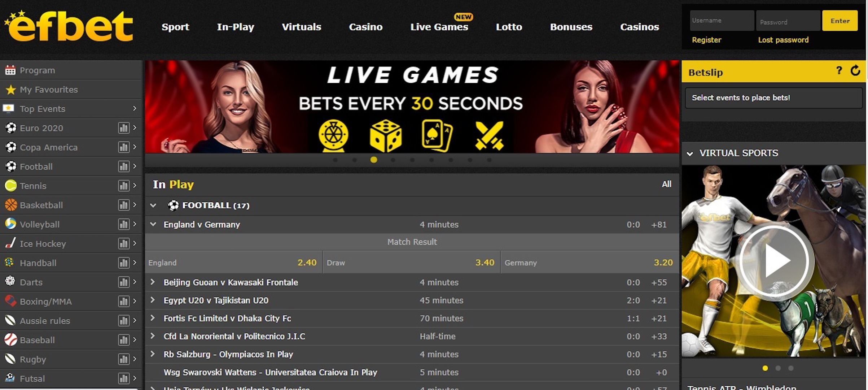
Task: Click the Lost password link
Action: 783,40
